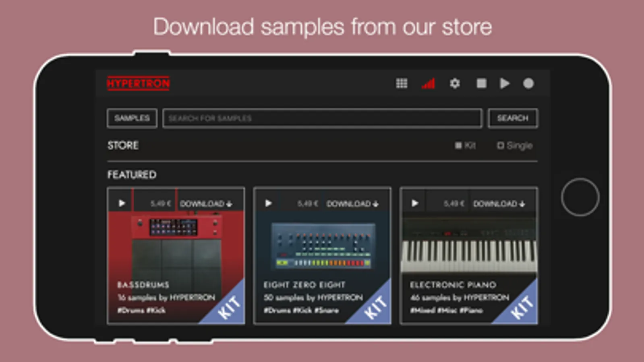Viewport: 644px width, 362px height.
Task: Click the HYPERTRON logo
Action: [x=138, y=83]
